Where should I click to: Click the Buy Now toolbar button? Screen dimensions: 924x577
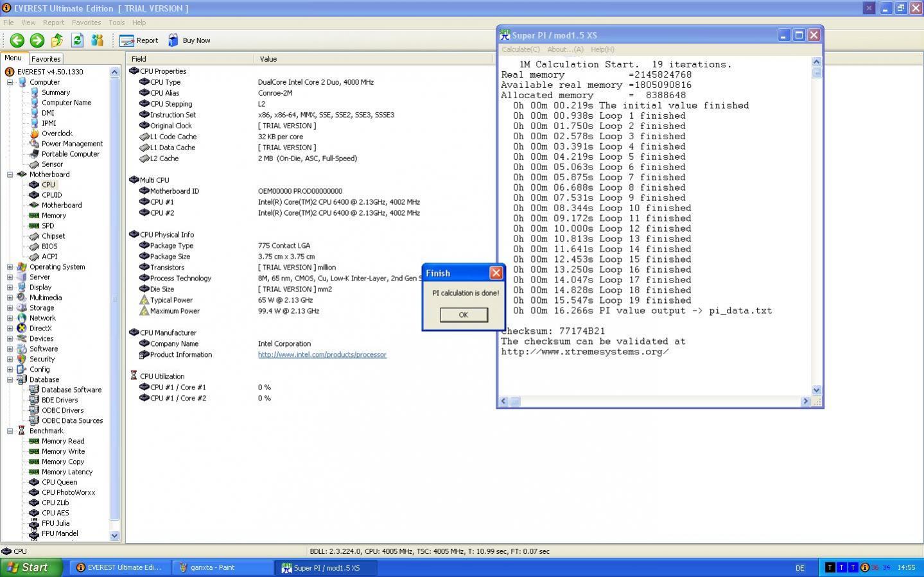[x=189, y=40]
